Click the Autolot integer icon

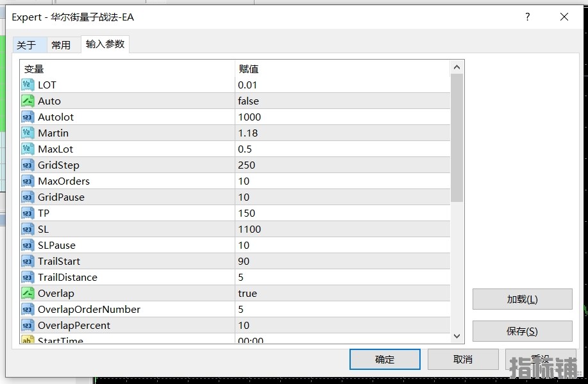coord(28,117)
